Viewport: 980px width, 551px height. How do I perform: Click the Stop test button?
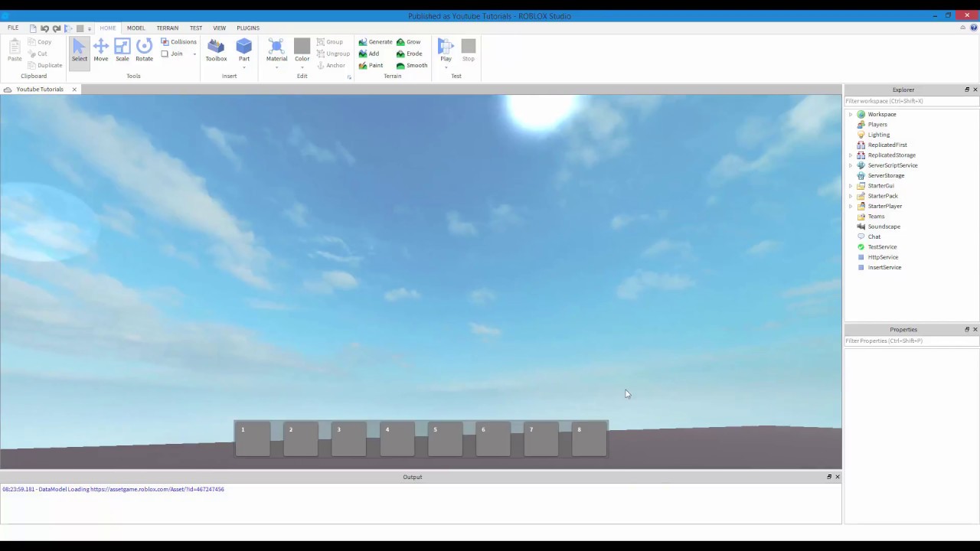pyautogui.click(x=469, y=51)
